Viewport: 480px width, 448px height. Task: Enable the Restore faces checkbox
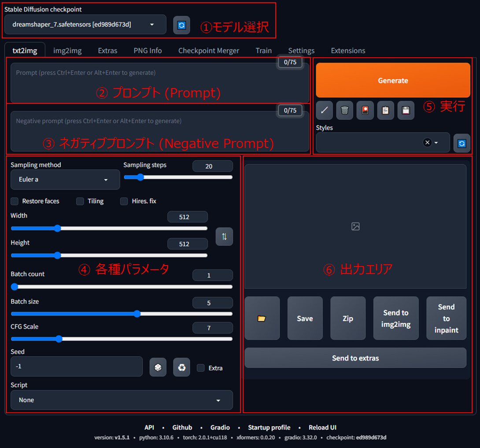pyautogui.click(x=14, y=201)
